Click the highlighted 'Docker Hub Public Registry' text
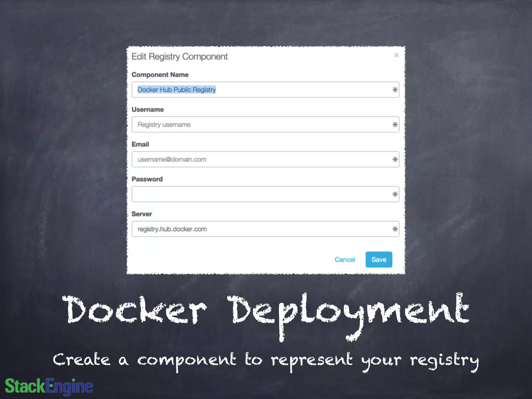The height and width of the screenshot is (399, 532). coord(177,90)
